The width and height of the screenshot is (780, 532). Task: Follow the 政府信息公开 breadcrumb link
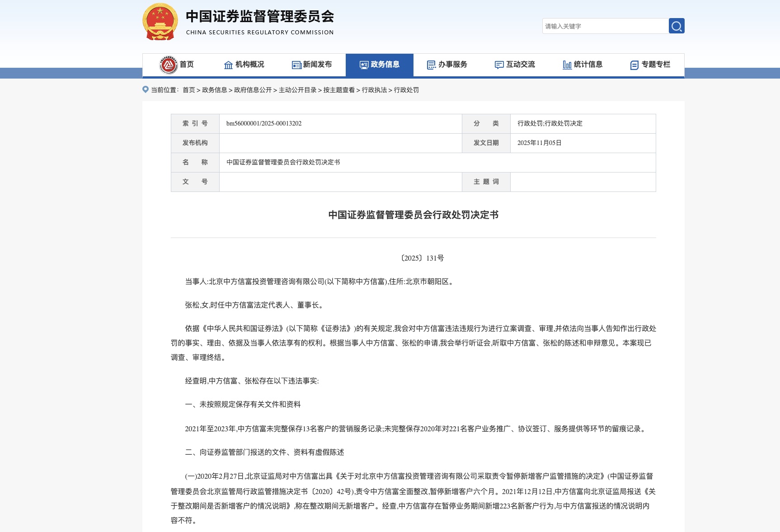click(253, 90)
